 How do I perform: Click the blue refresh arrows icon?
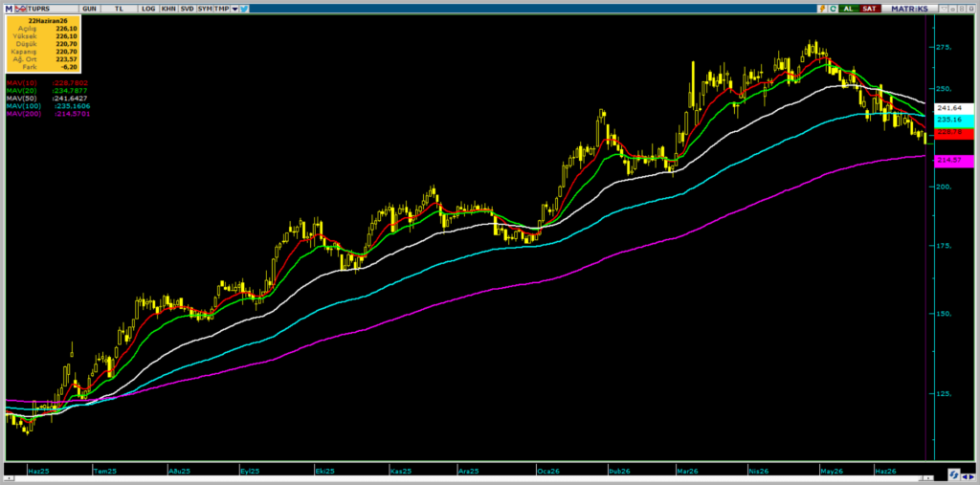[954, 474]
